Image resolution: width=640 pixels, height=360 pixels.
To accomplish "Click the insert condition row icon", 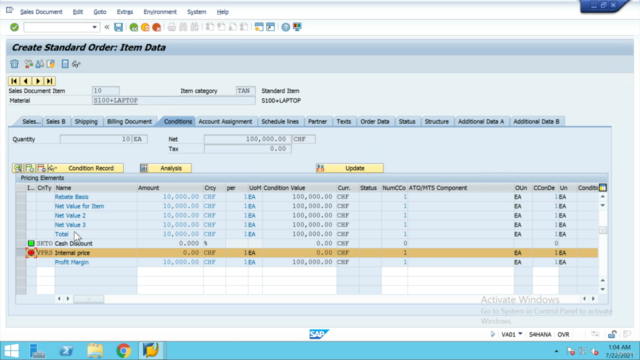I will (x=30, y=168).
